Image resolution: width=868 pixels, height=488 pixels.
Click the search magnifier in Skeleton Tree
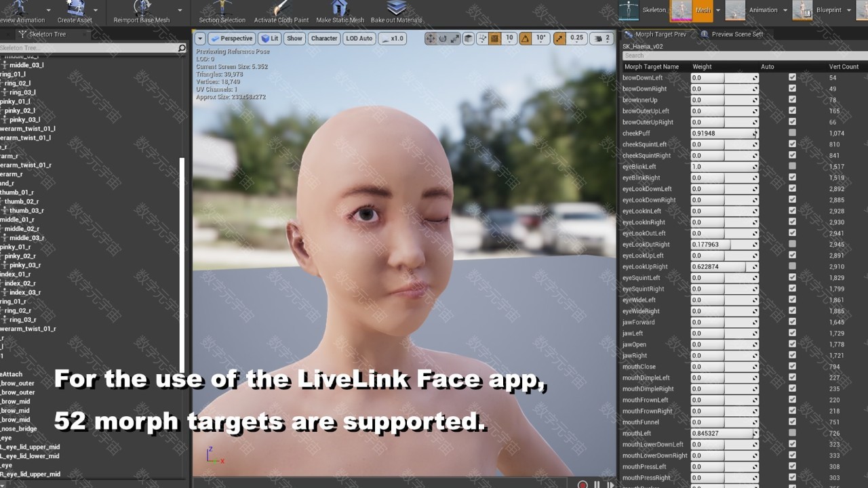182,48
